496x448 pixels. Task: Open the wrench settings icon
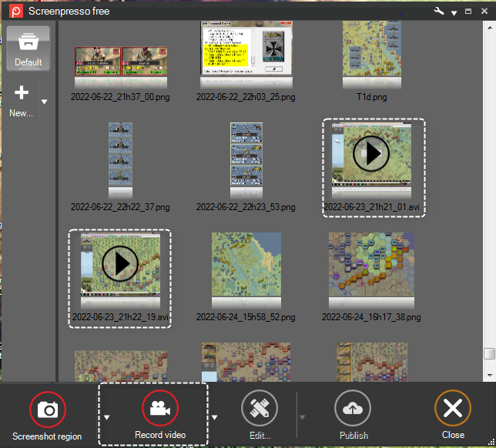point(439,11)
